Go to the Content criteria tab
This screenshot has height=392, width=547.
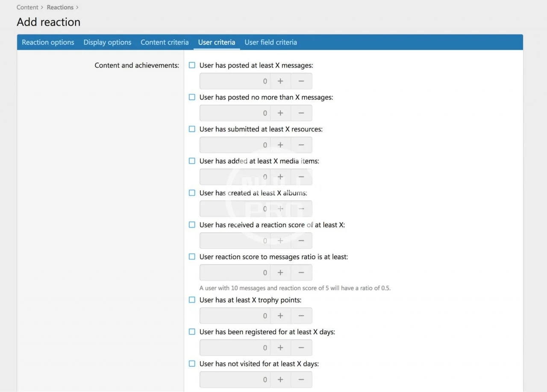point(165,42)
